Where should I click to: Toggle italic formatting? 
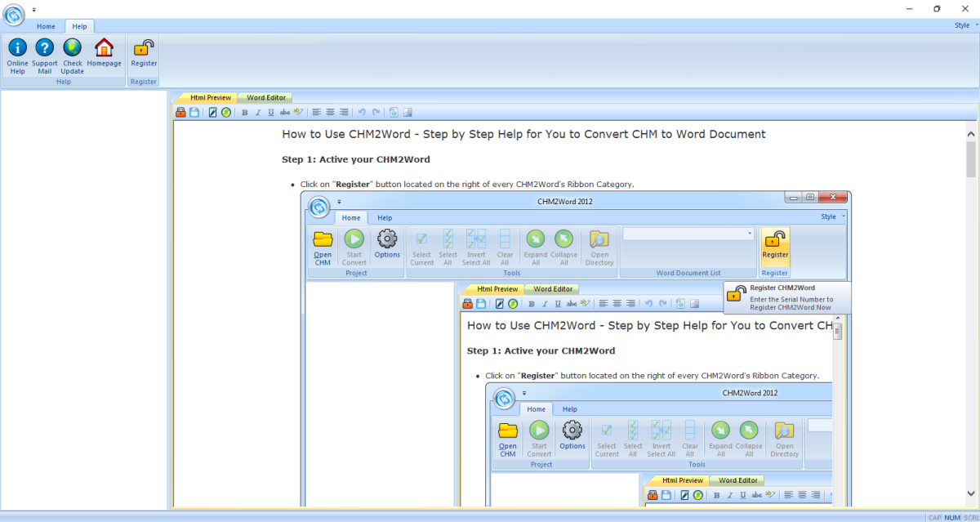[257, 113]
